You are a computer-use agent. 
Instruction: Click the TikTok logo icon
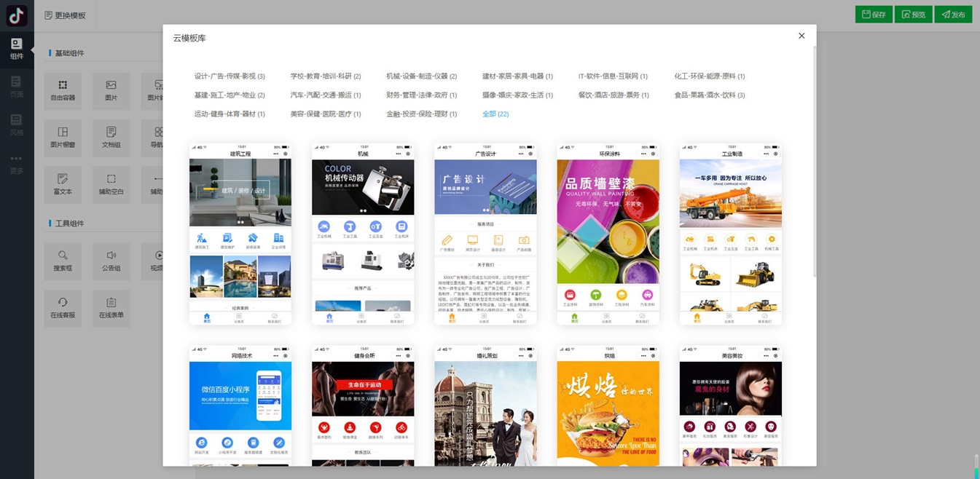[x=16, y=15]
